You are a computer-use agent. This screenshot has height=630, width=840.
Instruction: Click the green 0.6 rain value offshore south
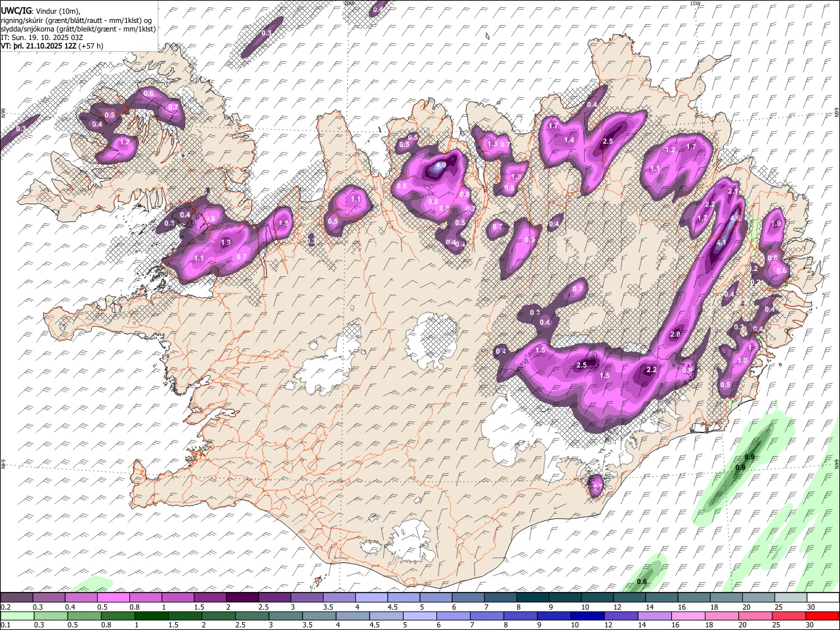point(642,582)
